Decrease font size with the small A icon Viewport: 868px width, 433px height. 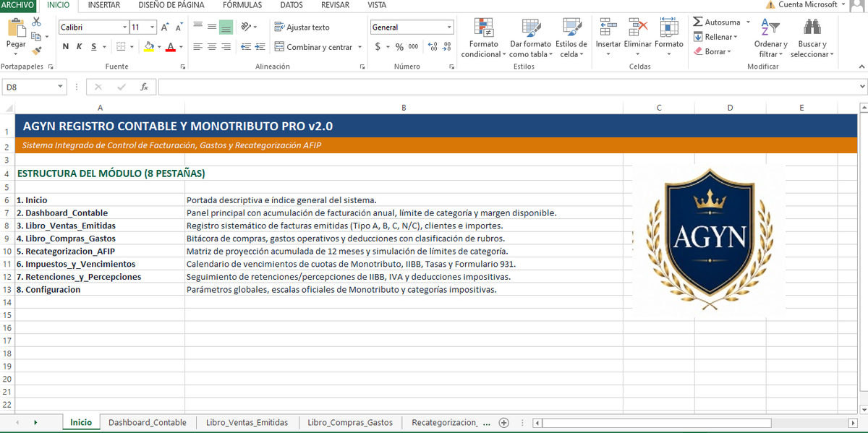click(179, 27)
